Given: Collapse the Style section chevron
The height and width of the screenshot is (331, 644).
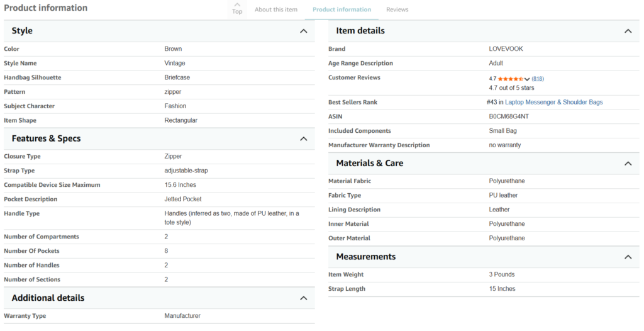Looking at the screenshot, I should pos(304,31).
